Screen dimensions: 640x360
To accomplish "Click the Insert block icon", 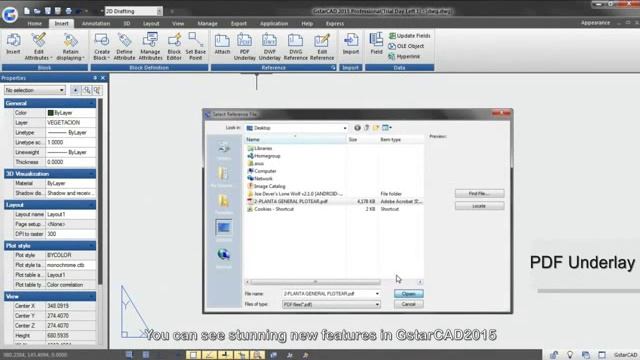I will coord(13,44).
